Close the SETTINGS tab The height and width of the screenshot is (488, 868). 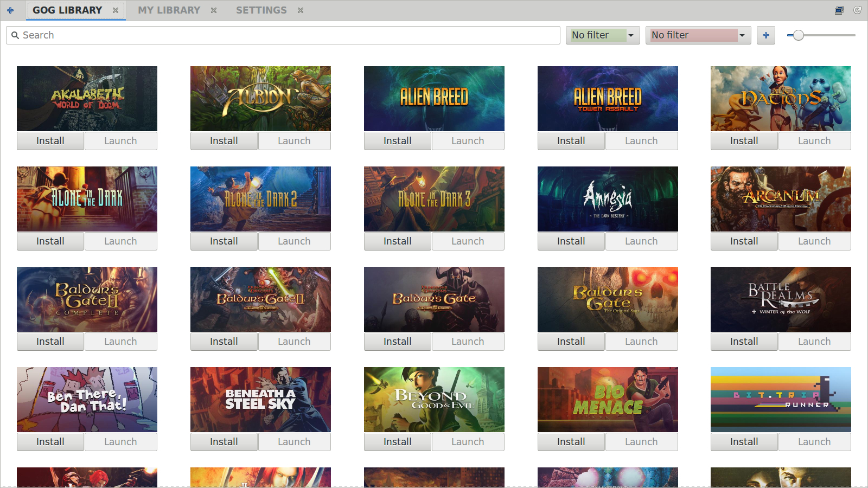[x=301, y=10]
